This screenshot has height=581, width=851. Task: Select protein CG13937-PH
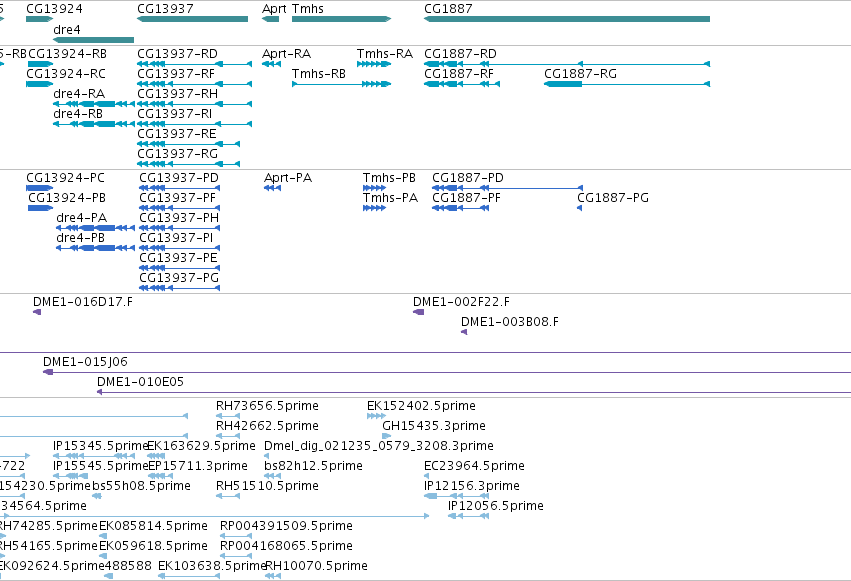pos(180,228)
